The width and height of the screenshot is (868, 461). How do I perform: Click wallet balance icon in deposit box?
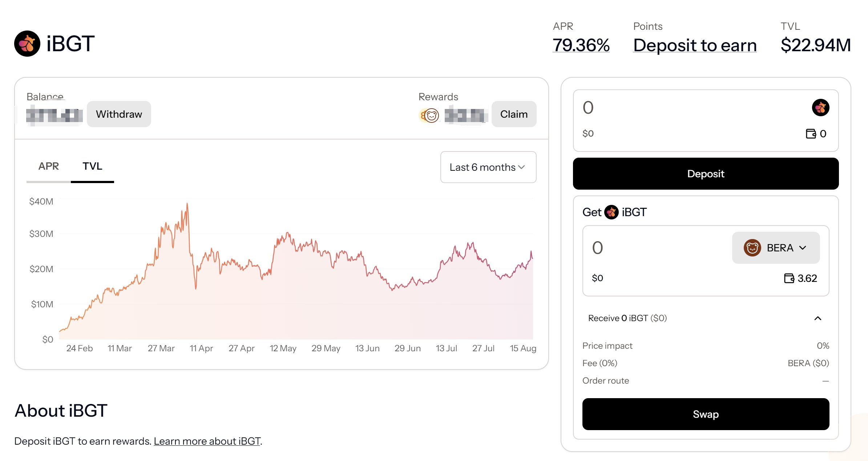(x=811, y=134)
